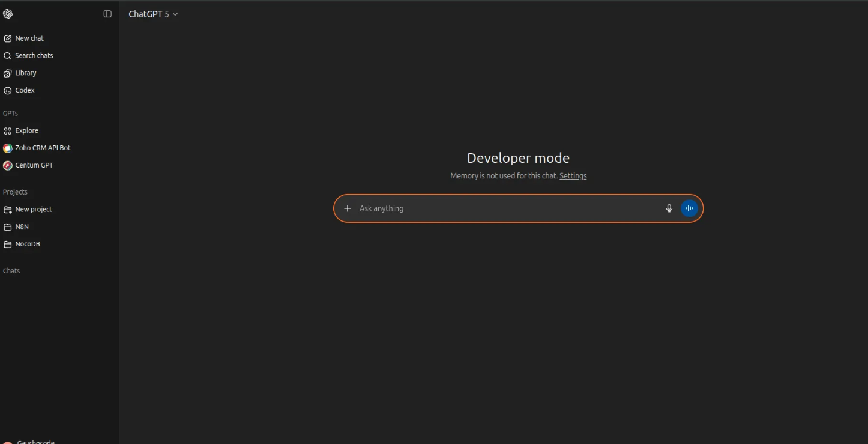
Task: Collapse the sidebar with the panel icon
Action: click(x=107, y=14)
